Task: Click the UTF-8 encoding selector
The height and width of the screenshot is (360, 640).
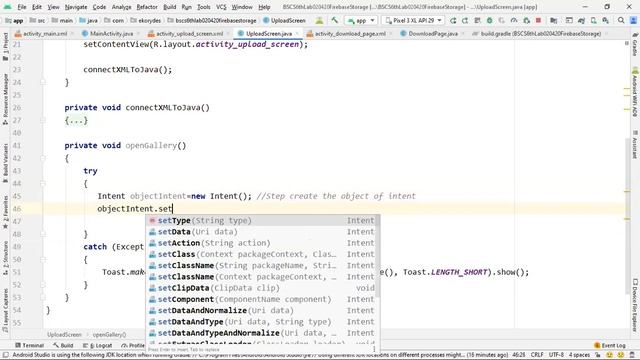Action: [x=556, y=355]
